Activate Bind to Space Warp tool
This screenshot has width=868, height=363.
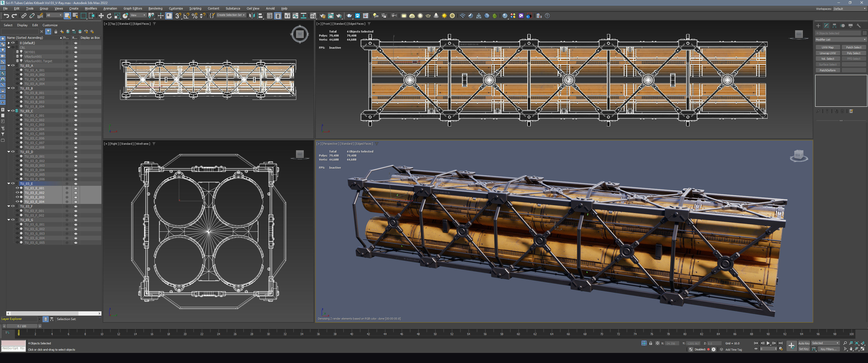[x=40, y=16]
